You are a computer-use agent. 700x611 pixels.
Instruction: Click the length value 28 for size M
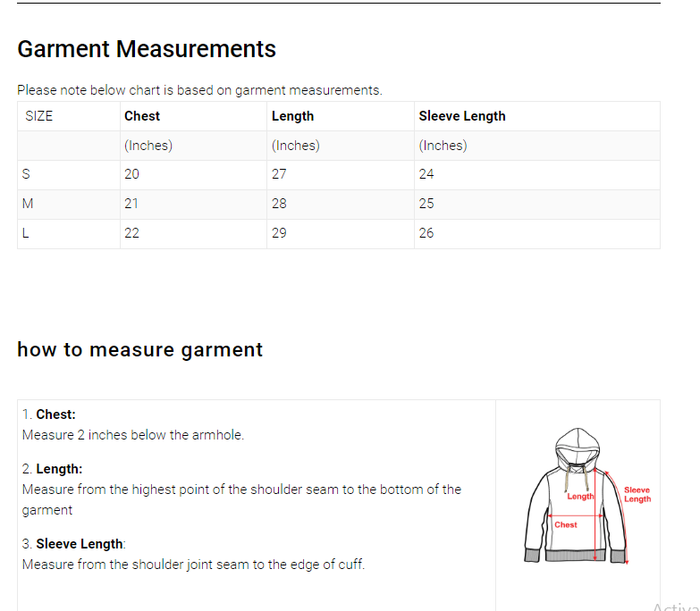(279, 204)
